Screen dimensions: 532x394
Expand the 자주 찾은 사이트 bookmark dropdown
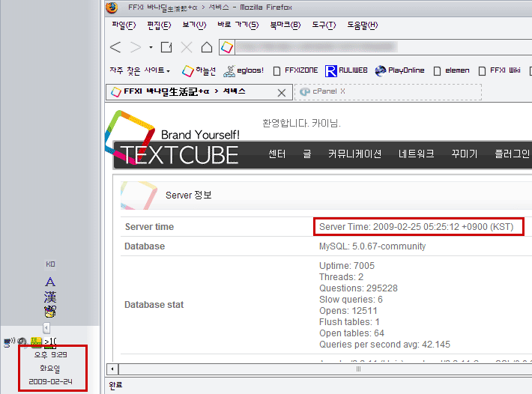(x=140, y=70)
